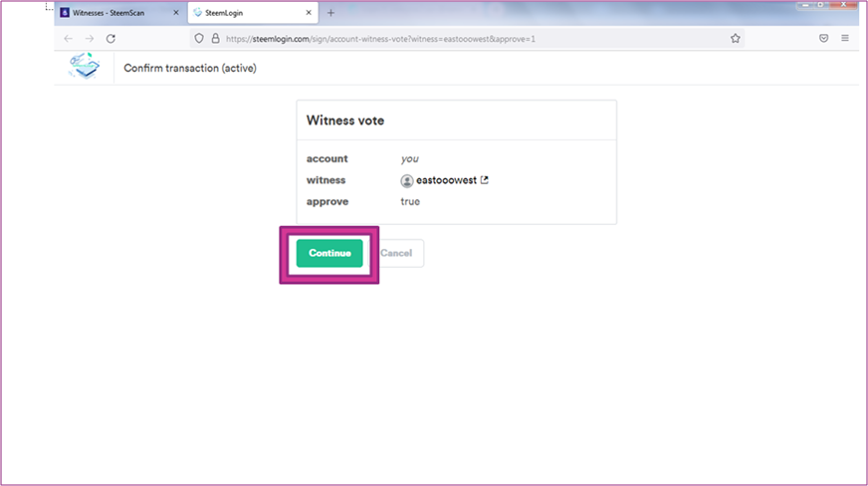
Task: Click the eastooowest witness avatar
Action: pyautogui.click(x=407, y=180)
